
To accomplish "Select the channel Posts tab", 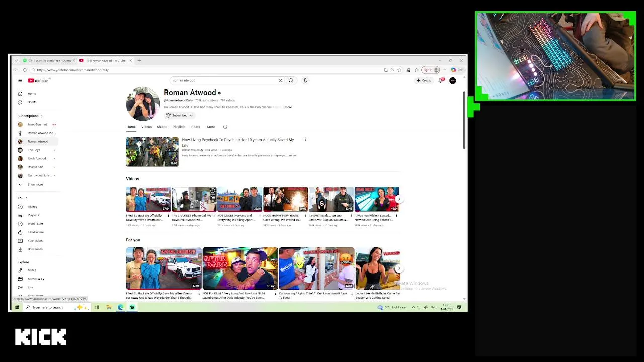I will pos(195,127).
